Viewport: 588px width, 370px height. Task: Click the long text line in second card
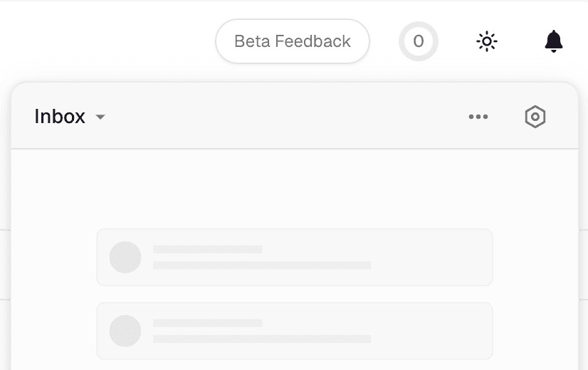[x=262, y=339]
